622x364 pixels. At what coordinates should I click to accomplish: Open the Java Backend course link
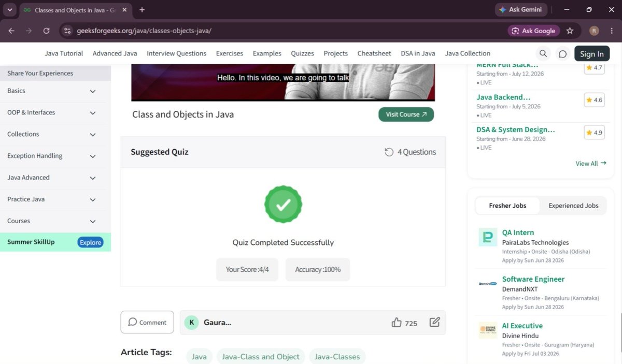pos(503,97)
